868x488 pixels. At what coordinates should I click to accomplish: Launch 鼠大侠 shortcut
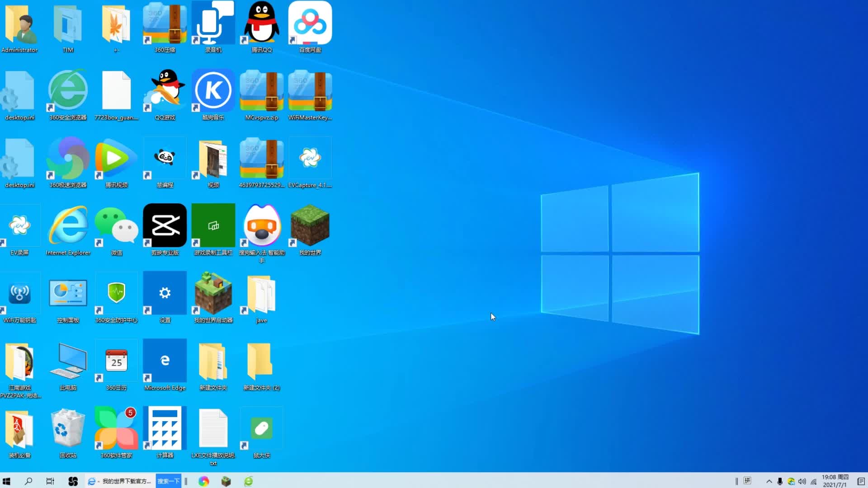pyautogui.click(x=261, y=433)
